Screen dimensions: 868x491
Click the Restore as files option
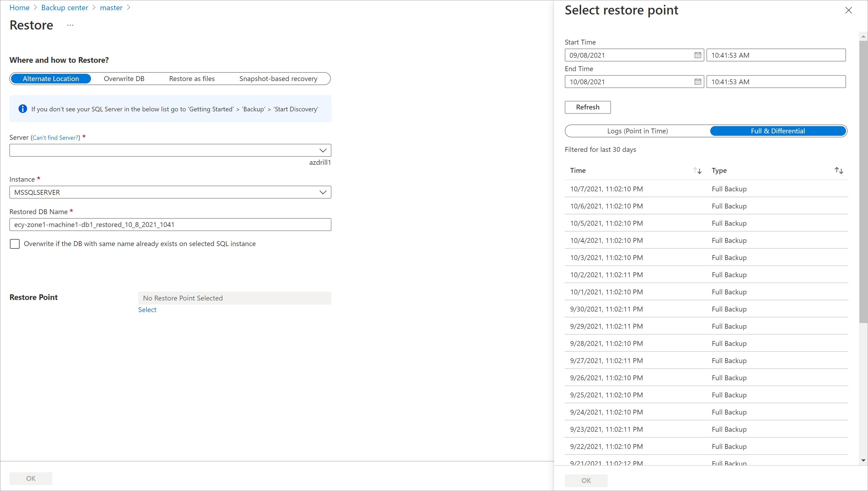point(192,78)
